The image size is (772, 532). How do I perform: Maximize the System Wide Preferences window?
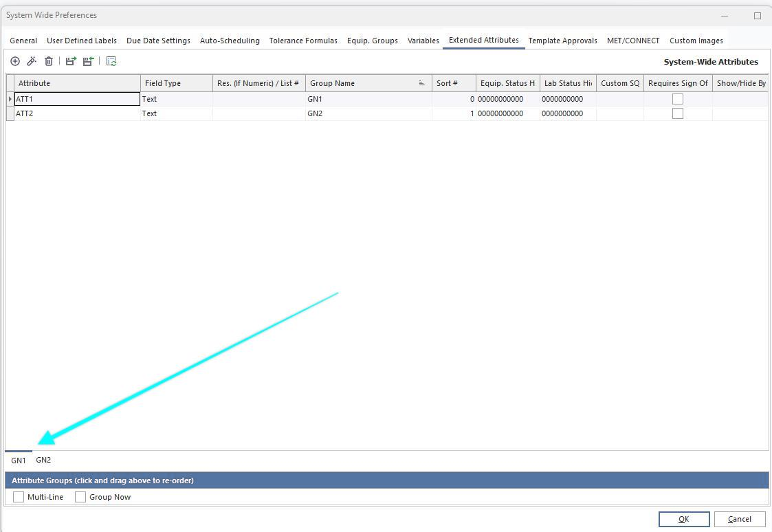point(758,16)
